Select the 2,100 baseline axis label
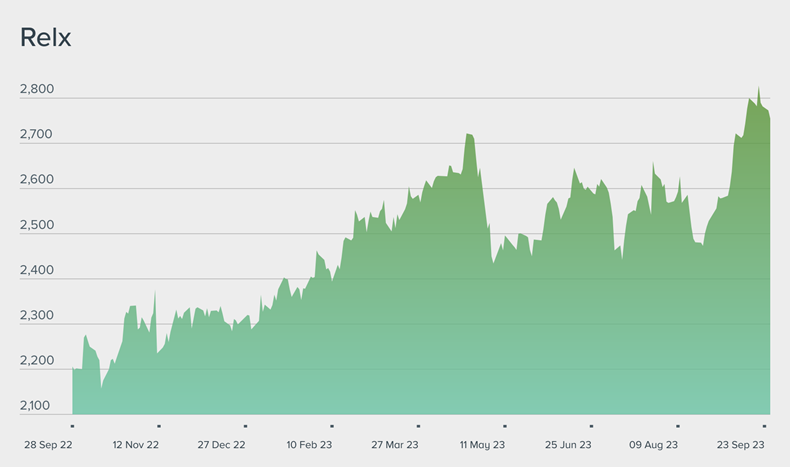Screen dimensions: 790x467 (x=37, y=405)
